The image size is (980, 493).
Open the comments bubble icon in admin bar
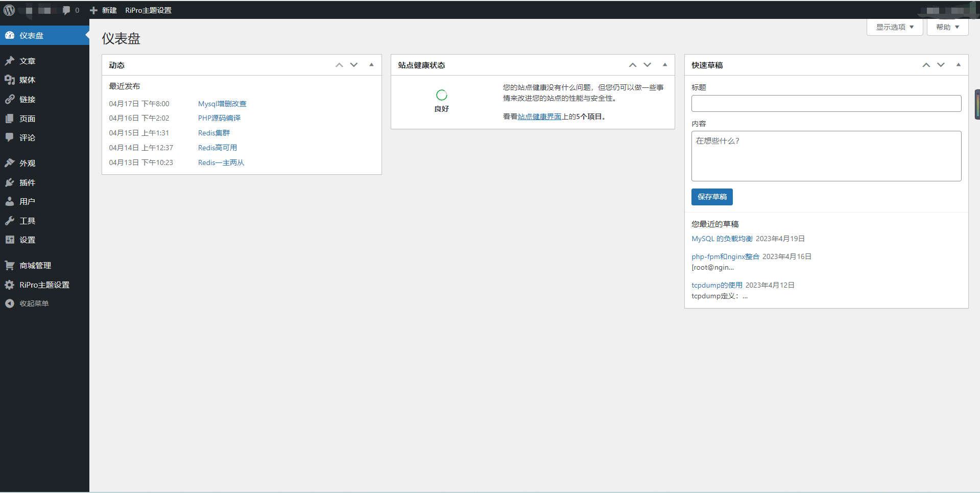point(66,10)
